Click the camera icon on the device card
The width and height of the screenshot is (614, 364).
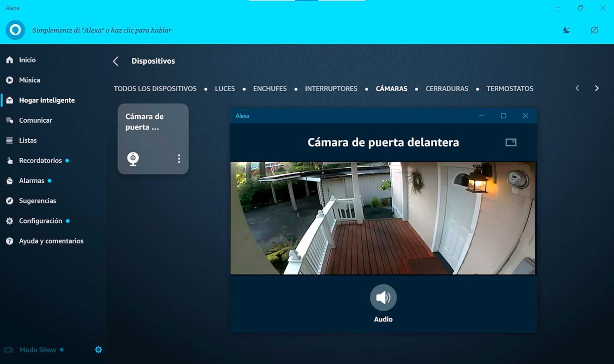click(133, 159)
